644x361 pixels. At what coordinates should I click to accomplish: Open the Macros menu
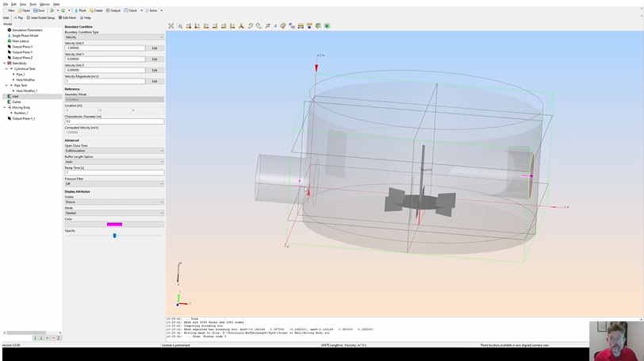(x=45, y=4)
